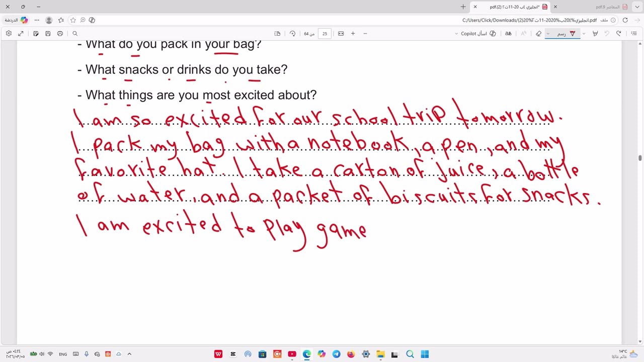Open the browser profile avatar
Image resolution: width=644 pixels, height=362 pixels.
click(49, 20)
